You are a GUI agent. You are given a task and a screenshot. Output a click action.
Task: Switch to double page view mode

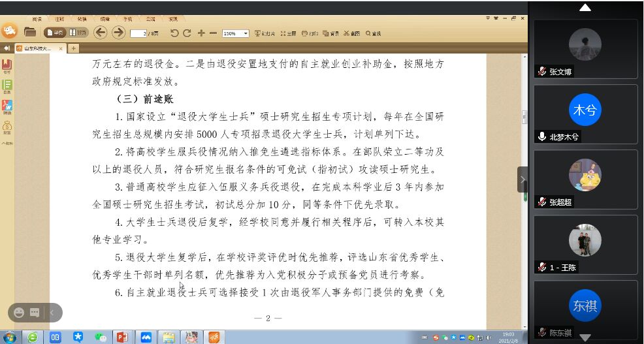click(78, 33)
